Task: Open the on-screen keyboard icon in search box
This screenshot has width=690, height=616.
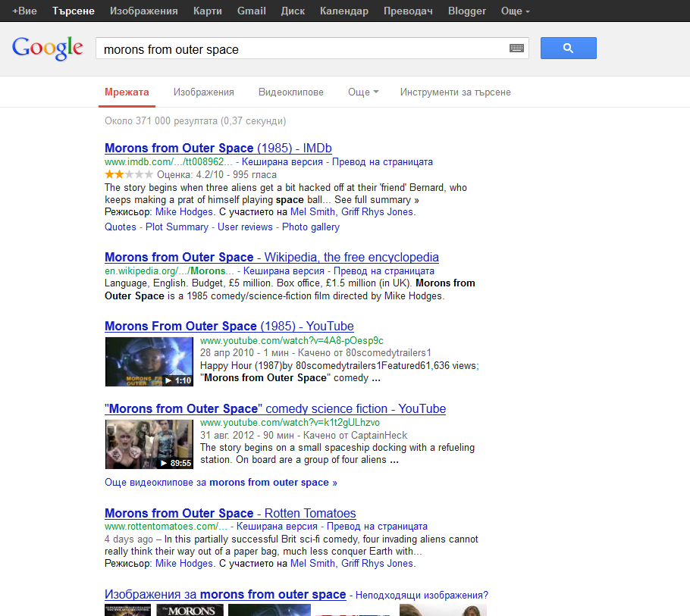Action: point(516,48)
